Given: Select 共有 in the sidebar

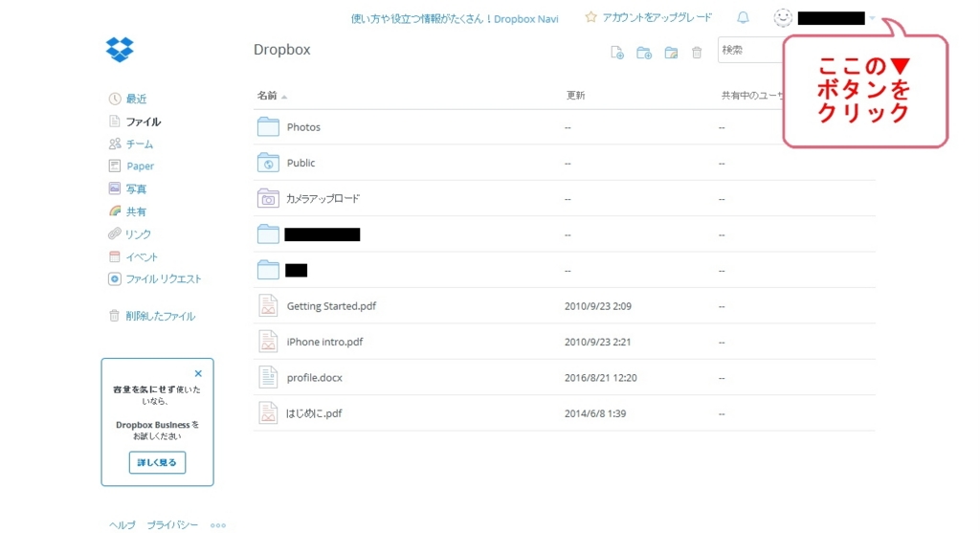Looking at the screenshot, I should (136, 211).
